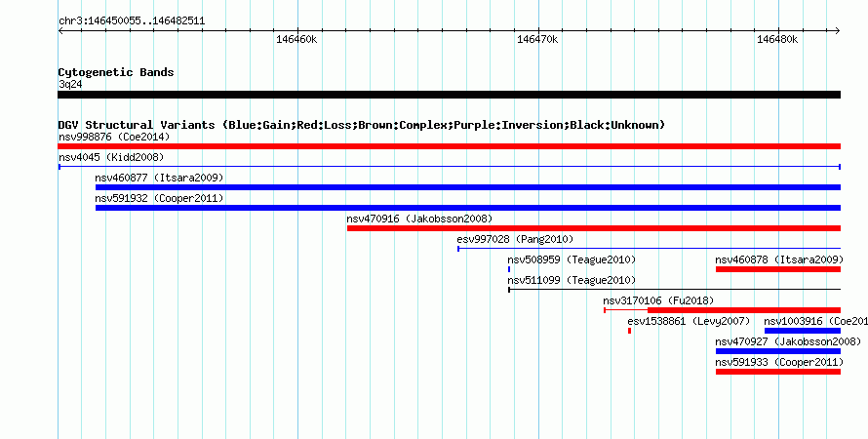Click the Cytogenetic Bands track title
Image resolution: width=868 pixels, height=439 pixels.
(116, 72)
